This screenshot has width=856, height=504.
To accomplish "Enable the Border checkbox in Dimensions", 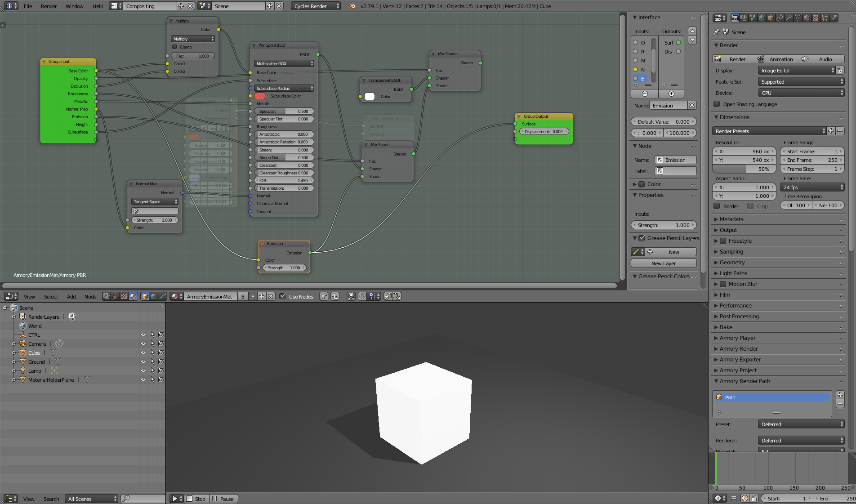I will pyautogui.click(x=717, y=206).
